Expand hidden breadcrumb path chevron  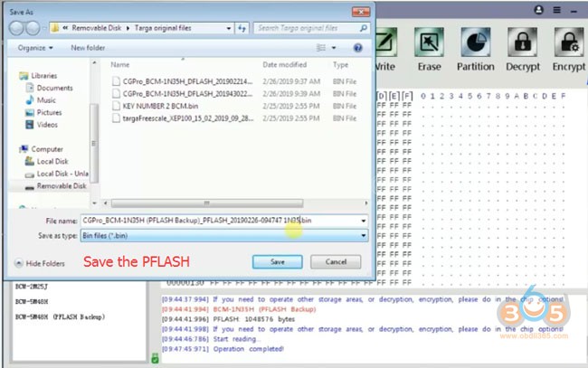pyautogui.click(x=65, y=28)
